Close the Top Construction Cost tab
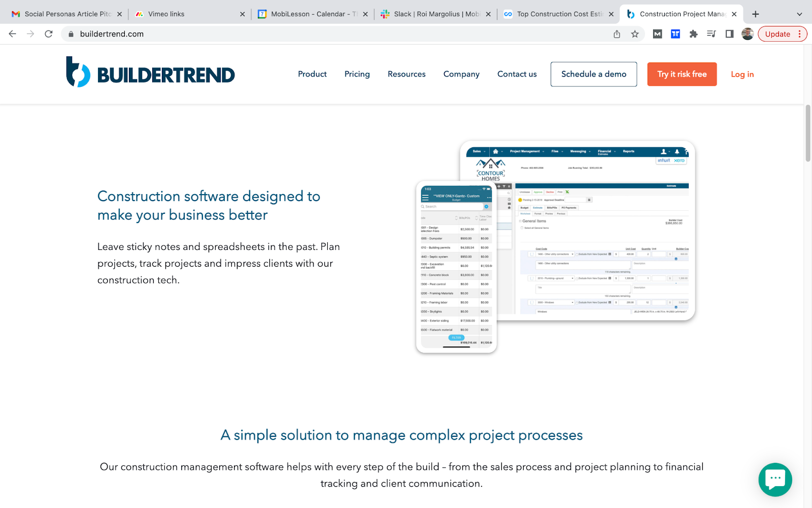 611,14
